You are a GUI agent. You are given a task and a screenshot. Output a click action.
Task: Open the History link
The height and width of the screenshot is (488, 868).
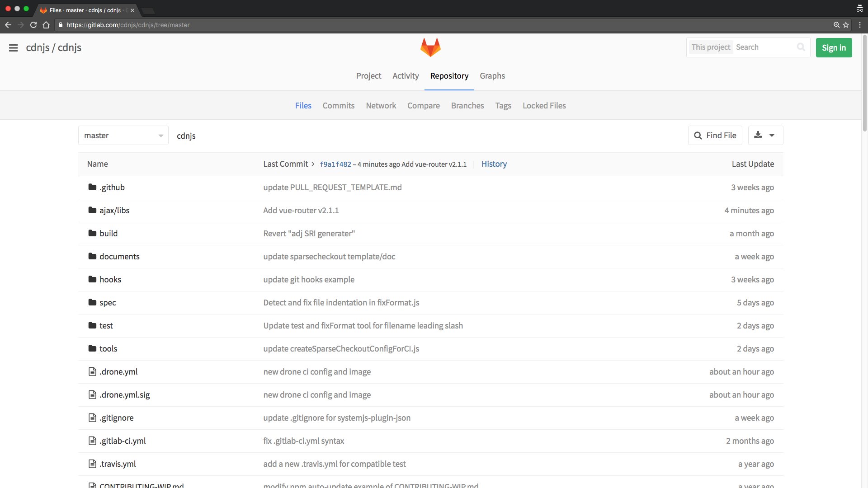click(494, 164)
